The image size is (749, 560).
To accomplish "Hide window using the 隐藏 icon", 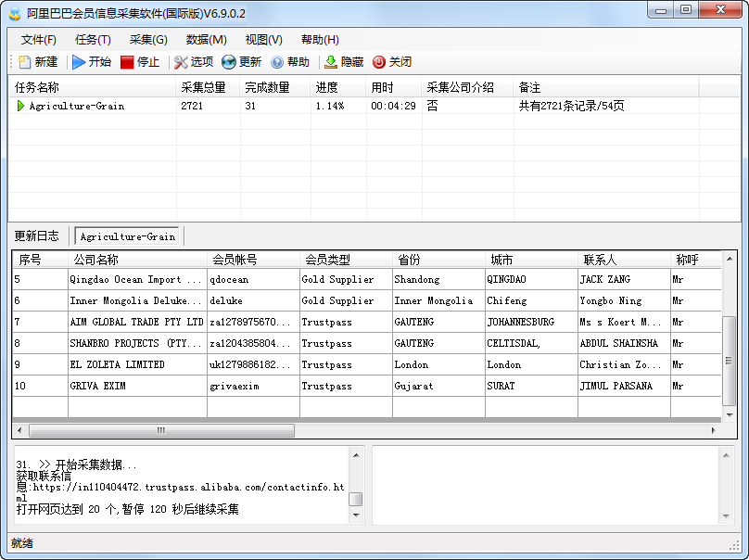I will 331,62.
